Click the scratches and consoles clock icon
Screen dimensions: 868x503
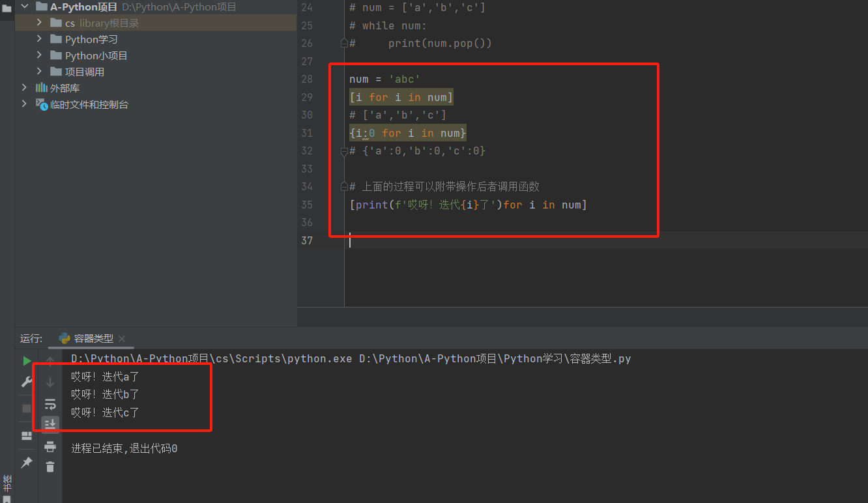coord(42,104)
